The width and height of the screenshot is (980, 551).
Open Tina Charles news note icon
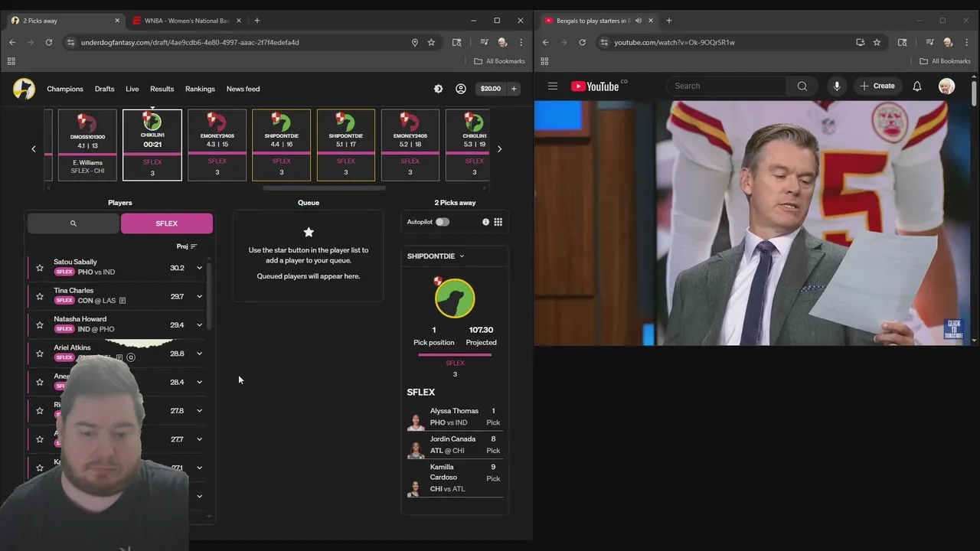[x=122, y=301]
